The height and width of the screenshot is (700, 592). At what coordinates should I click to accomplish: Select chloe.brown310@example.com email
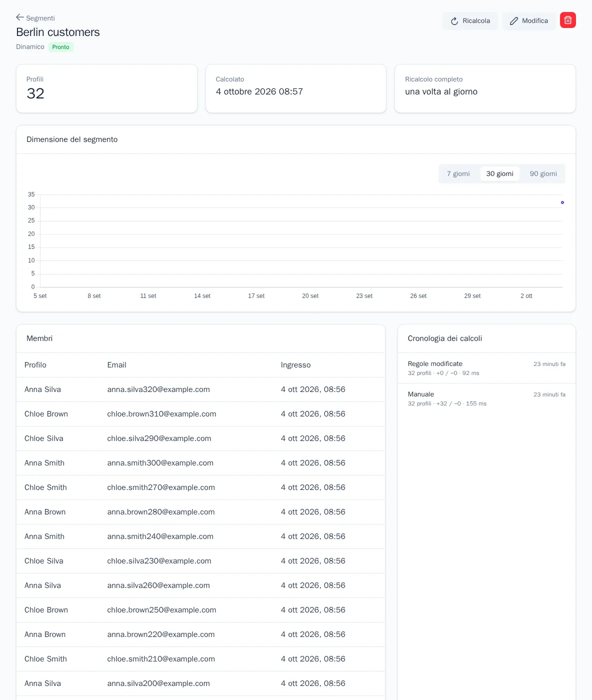pos(161,414)
